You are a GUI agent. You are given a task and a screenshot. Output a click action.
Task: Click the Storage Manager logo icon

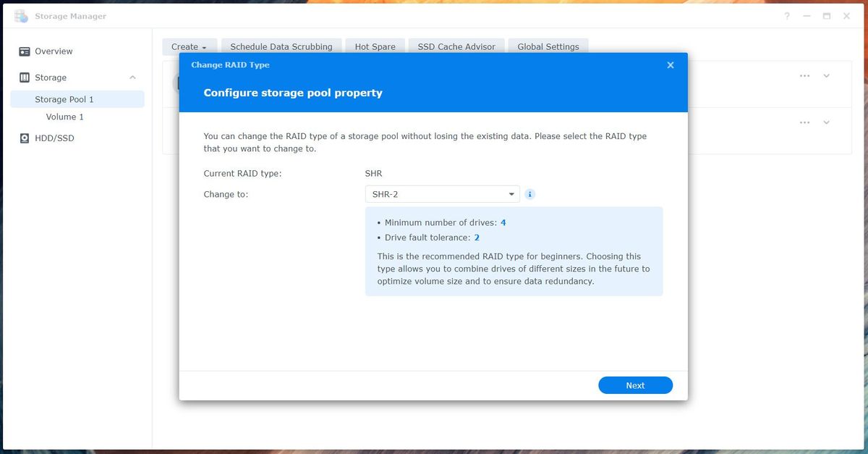(20, 15)
